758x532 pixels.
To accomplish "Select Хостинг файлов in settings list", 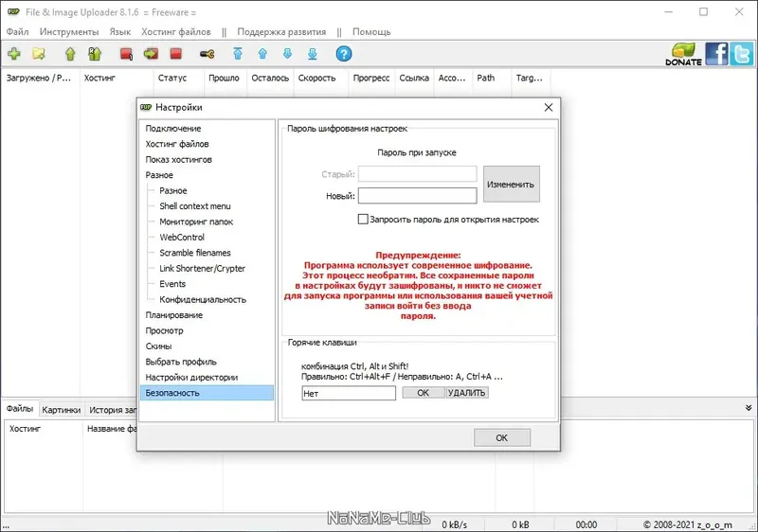I will [x=177, y=144].
